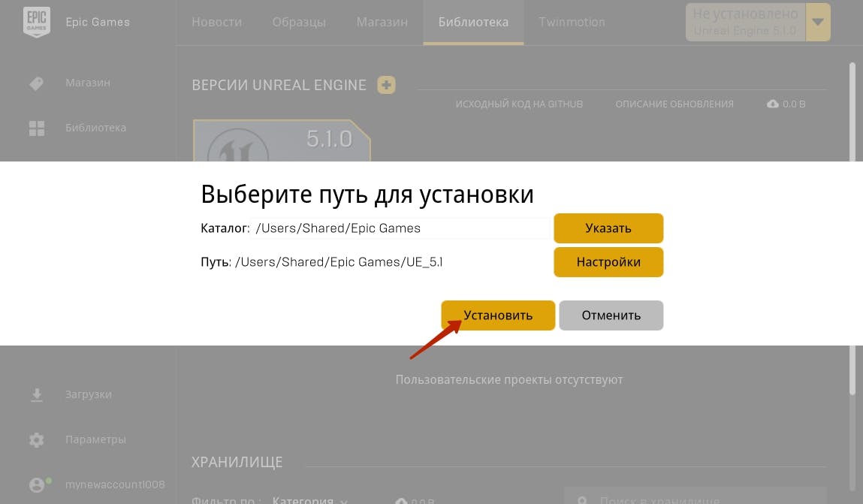Click the Указать browse button
The image size is (863, 504).
(608, 228)
